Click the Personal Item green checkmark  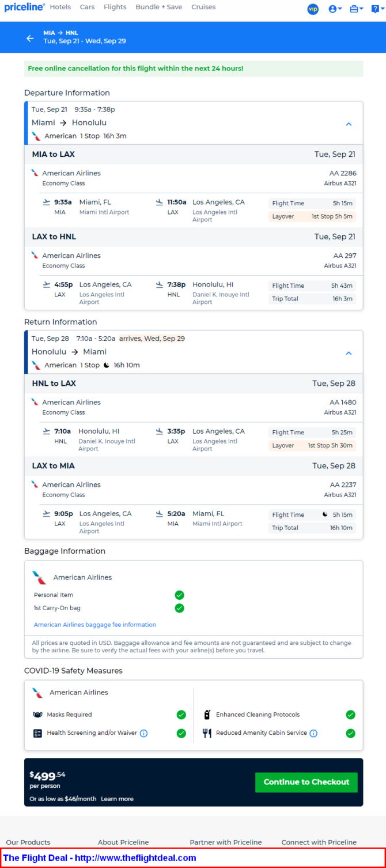[x=179, y=595]
